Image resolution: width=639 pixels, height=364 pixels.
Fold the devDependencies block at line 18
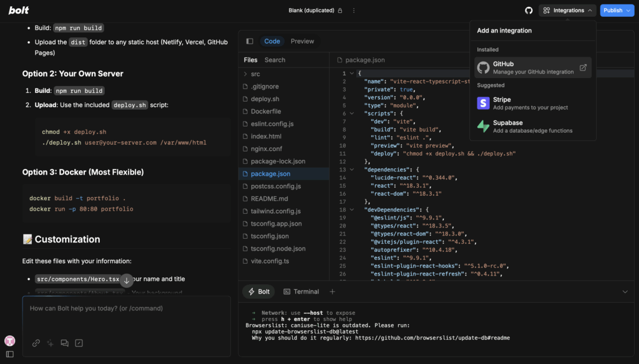click(x=352, y=209)
